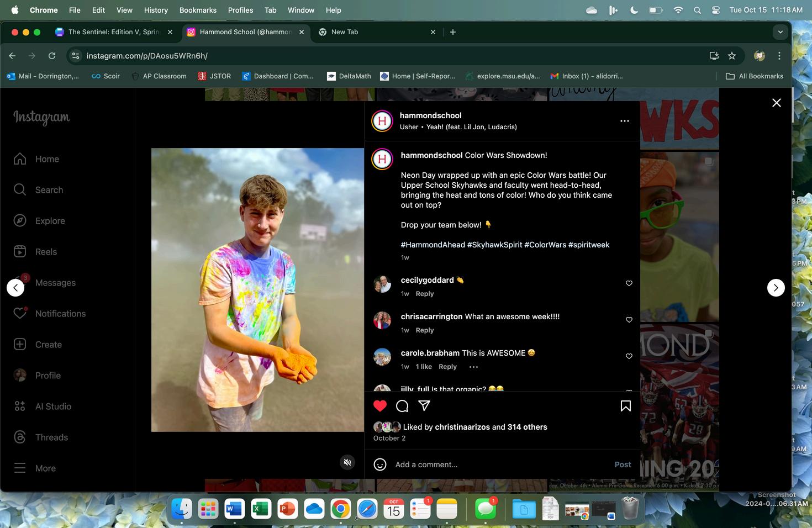Screen dimensions: 812x528
Task: Bookmark this page with the star icon
Action: (732, 56)
